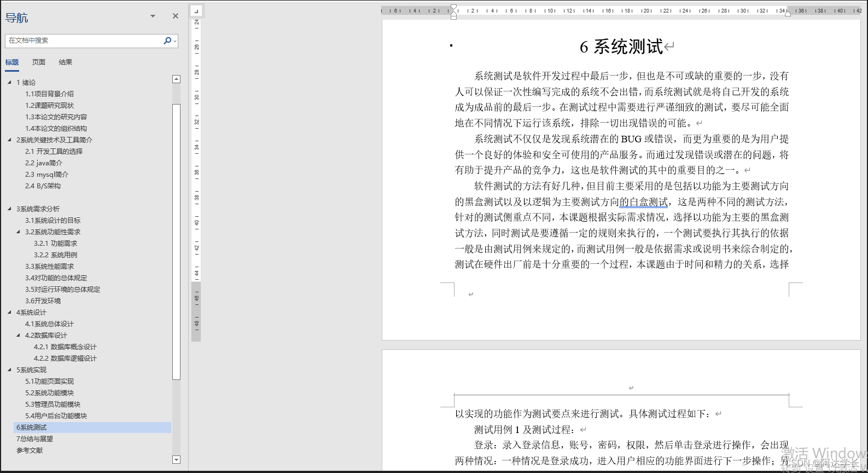This screenshot has width=868, height=473.
Task: Close the navigation pane
Action: (x=176, y=16)
